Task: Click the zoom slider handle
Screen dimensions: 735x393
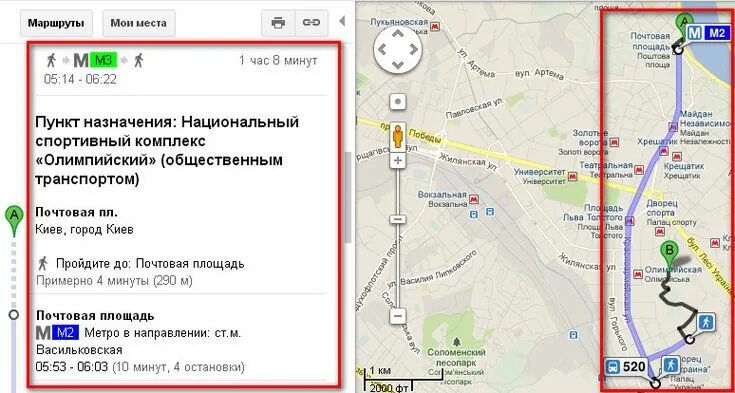Action: point(398,219)
